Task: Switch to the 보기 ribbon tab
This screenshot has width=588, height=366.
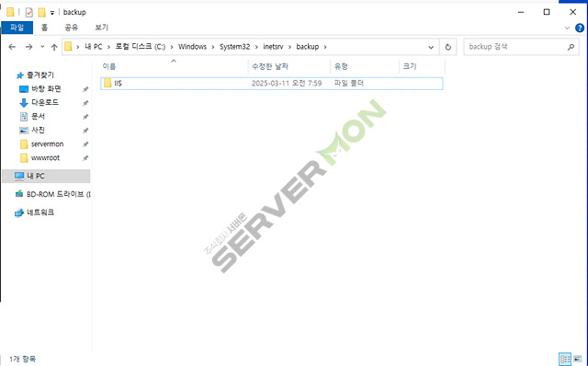Action: [102, 28]
